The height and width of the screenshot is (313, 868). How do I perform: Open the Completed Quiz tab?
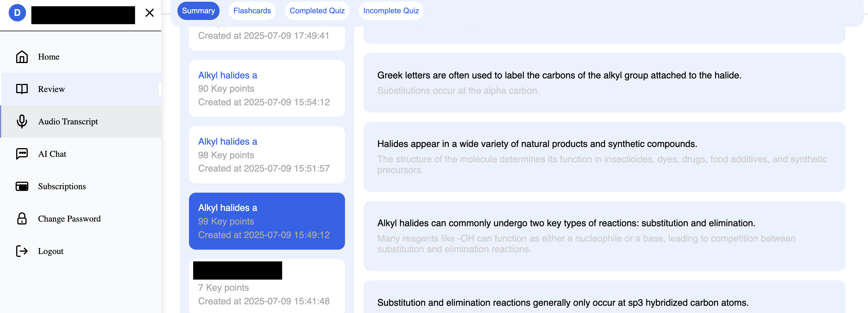pyautogui.click(x=317, y=11)
